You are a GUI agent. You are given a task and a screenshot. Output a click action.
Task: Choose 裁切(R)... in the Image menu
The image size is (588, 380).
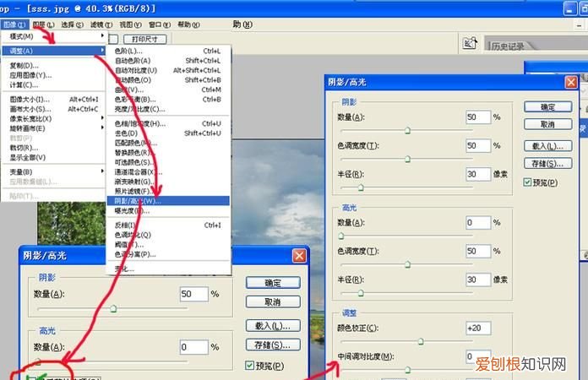click(x=53, y=148)
